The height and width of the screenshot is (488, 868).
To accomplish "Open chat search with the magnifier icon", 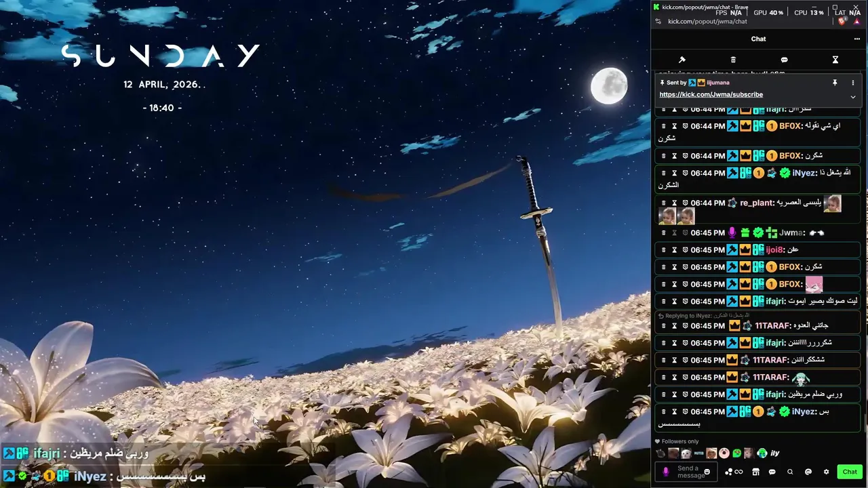I will [x=790, y=472].
